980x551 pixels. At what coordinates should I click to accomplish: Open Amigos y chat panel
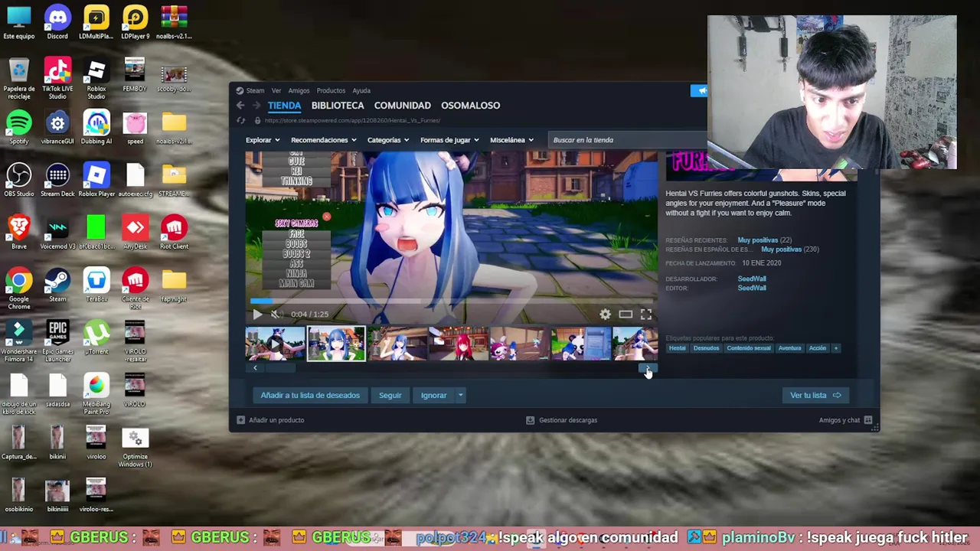point(845,420)
